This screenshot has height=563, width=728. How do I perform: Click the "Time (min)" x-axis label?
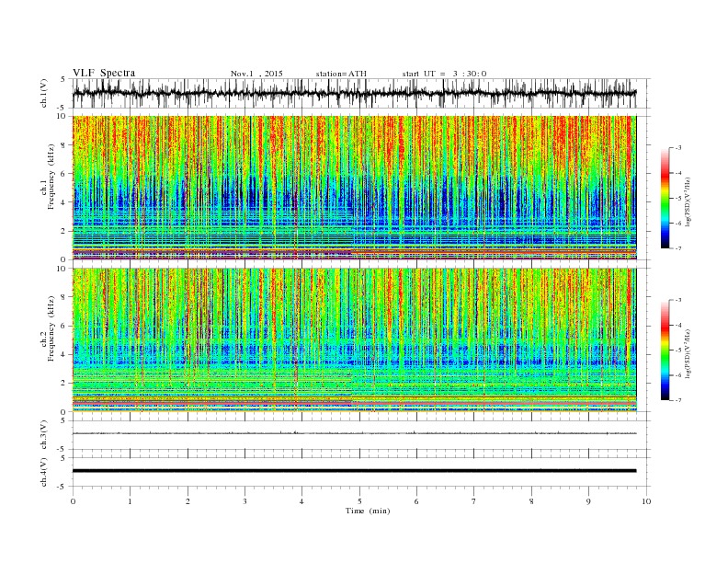coord(368,511)
